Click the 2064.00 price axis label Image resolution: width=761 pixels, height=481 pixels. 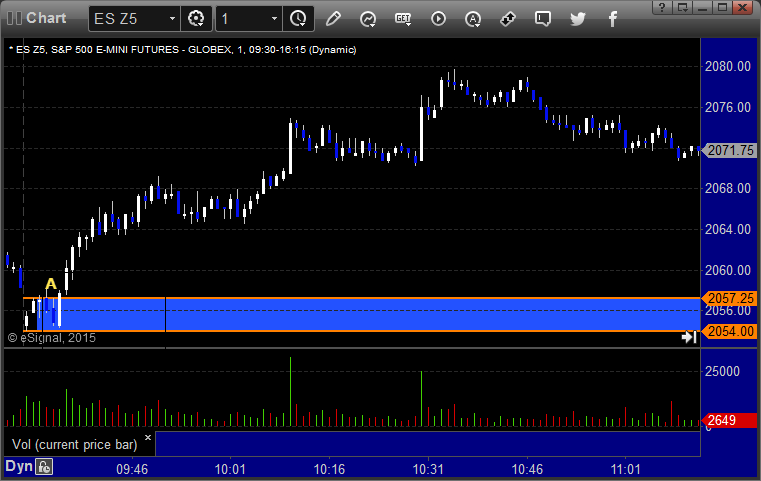(728, 229)
